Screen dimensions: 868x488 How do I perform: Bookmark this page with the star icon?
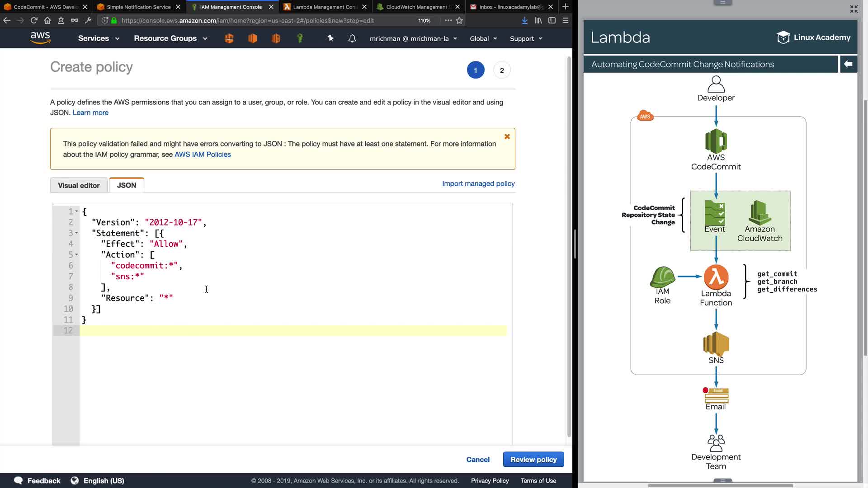[x=459, y=20]
